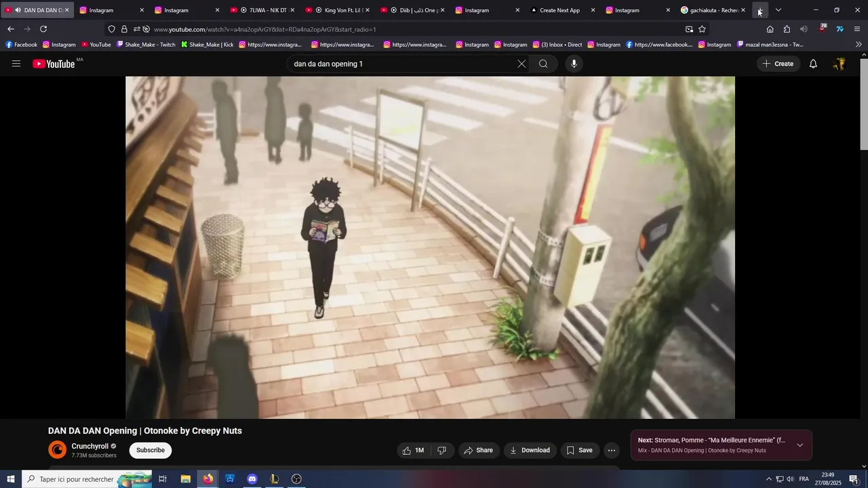Open the Shake_Make | Kick bookmark
Screen dimensions: 868x488
click(x=207, y=45)
